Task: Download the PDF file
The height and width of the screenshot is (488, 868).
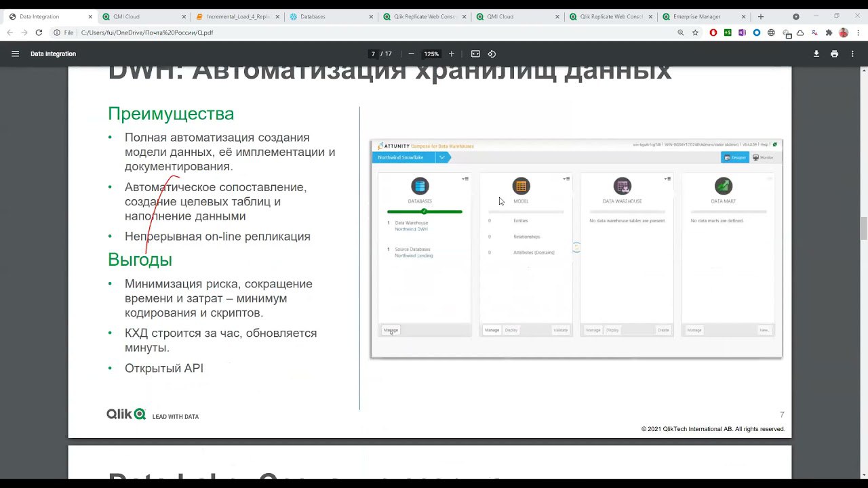Action: 816,54
